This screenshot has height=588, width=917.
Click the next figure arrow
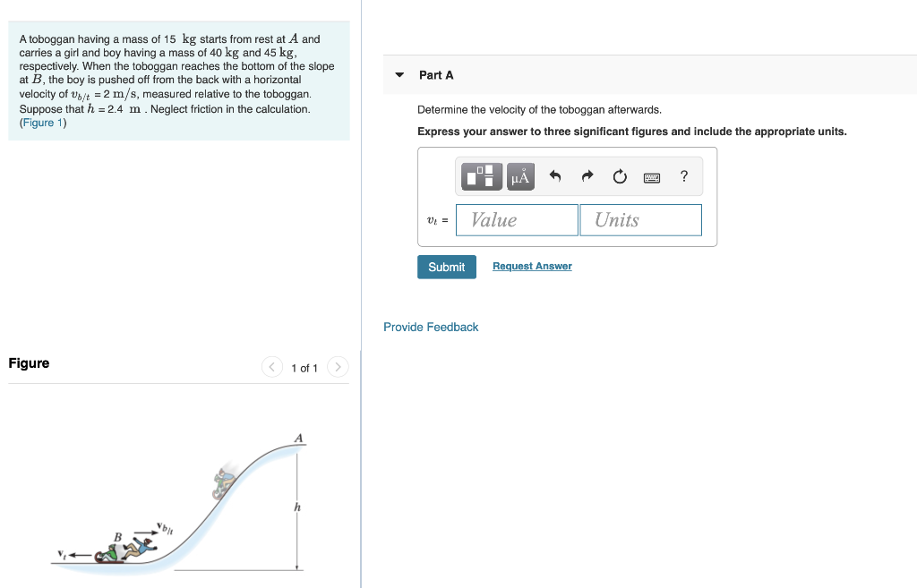338,366
